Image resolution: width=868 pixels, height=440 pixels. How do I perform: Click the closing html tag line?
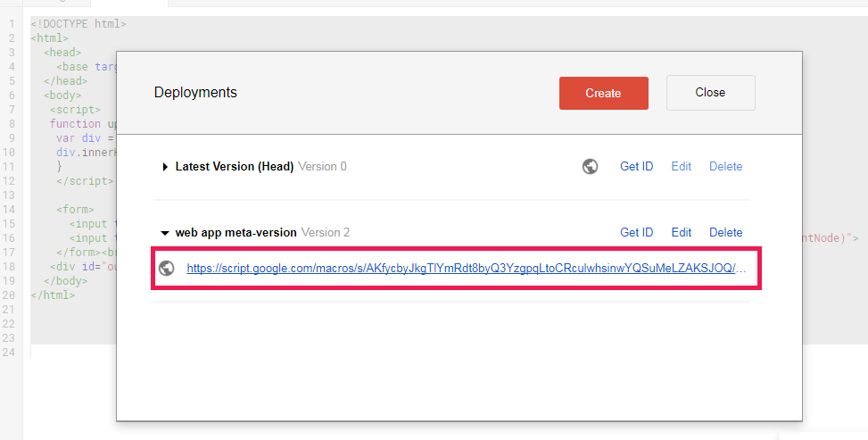click(x=53, y=295)
